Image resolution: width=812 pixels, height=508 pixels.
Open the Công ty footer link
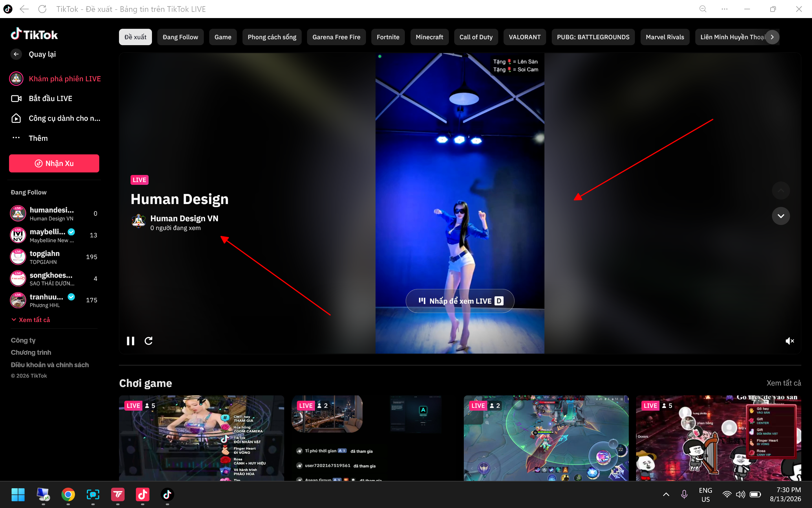pos(23,340)
